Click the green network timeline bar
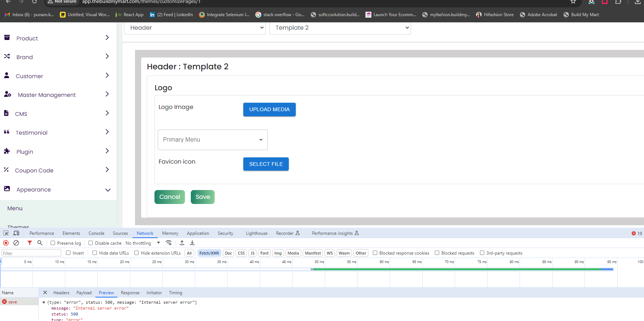The image size is (644, 321). (458, 269)
